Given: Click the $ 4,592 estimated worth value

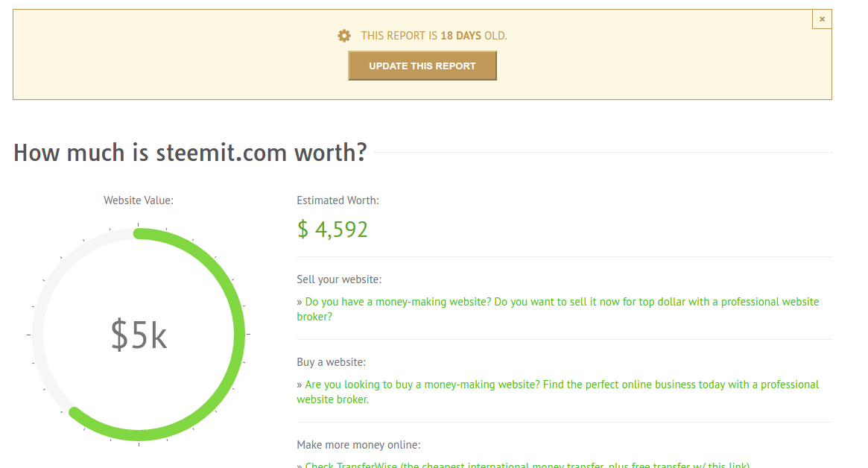Looking at the screenshot, I should 332,230.
